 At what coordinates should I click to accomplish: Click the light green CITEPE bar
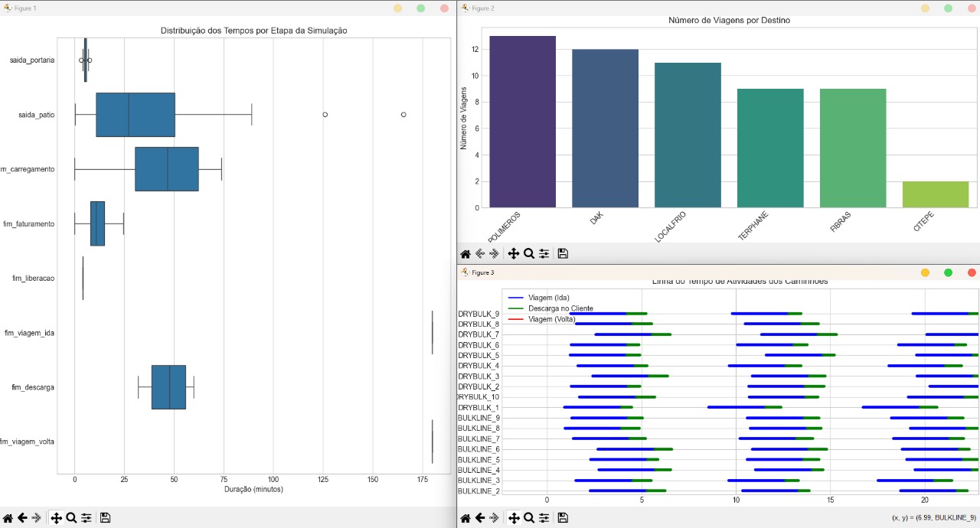(x=936, y=194)
